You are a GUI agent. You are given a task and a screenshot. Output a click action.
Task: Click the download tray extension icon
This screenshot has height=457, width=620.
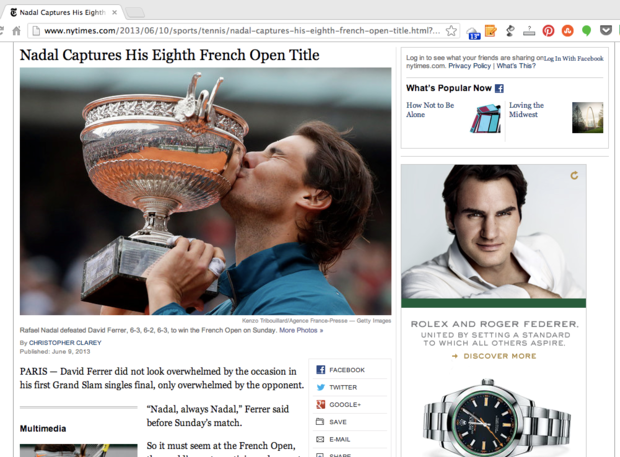click(x=529, y=31)
